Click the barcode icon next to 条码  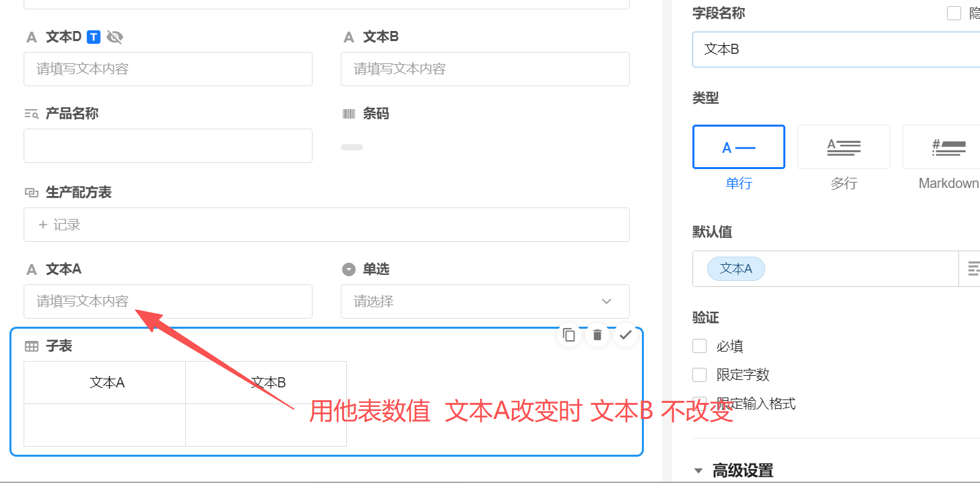[348, 113]
